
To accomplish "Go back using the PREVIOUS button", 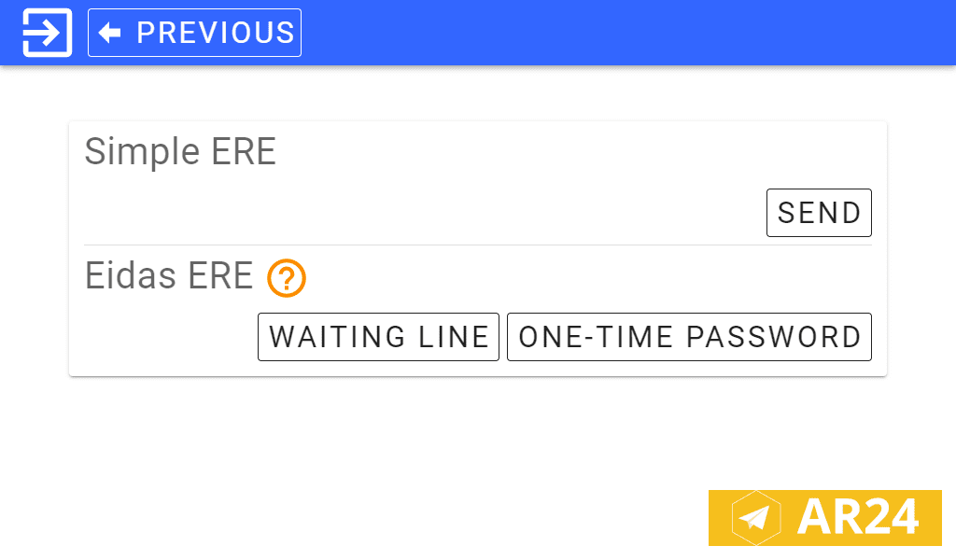I will coord(194,33).
